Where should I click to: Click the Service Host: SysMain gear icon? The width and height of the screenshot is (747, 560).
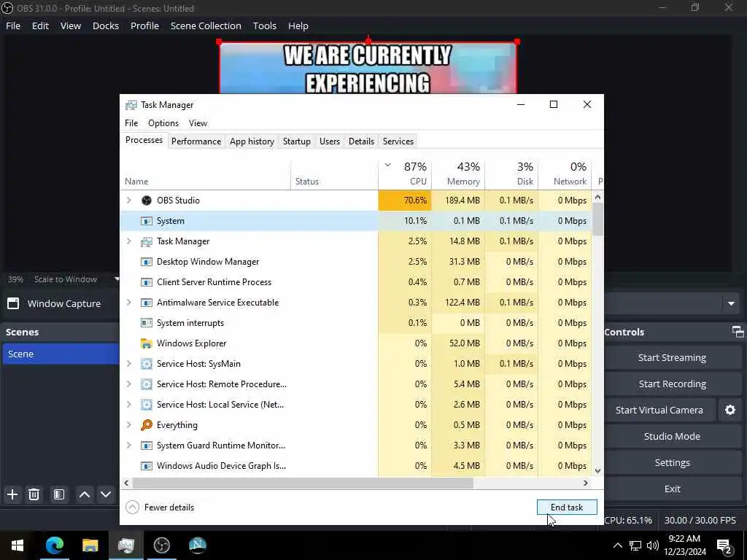[x=147, y=364]
